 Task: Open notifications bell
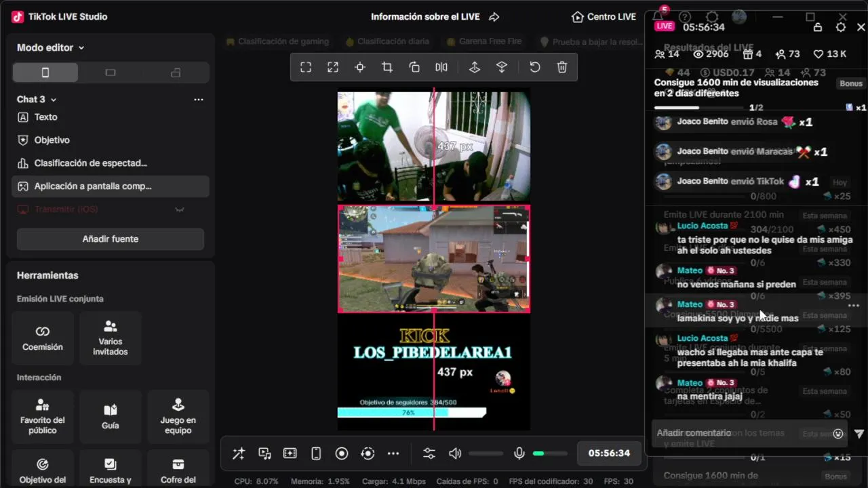tap(657, 16)
